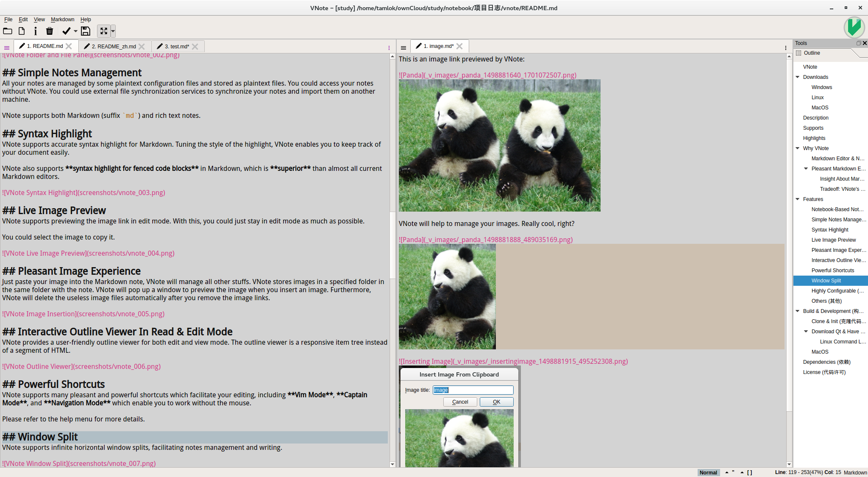The width and height of the screenshot is (868, 477).
Task: Select the Markdown menu in menu bar
Action: click(62, 19)
